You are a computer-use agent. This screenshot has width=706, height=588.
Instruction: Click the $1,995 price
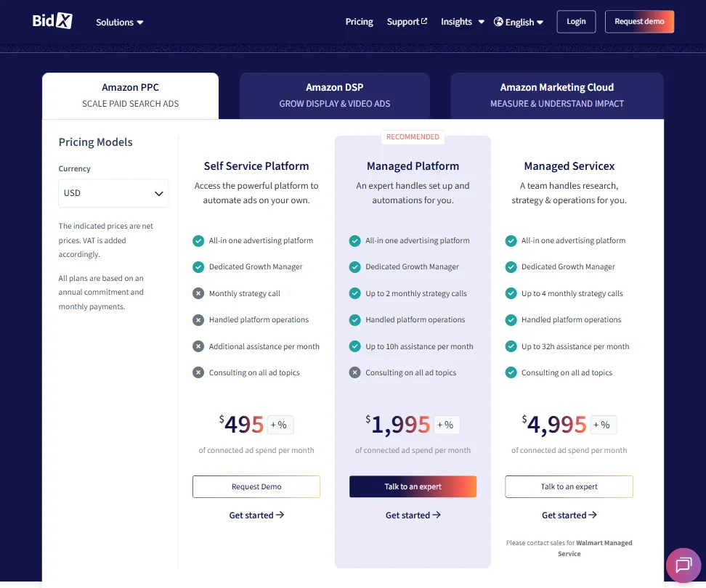click(397, 424)
